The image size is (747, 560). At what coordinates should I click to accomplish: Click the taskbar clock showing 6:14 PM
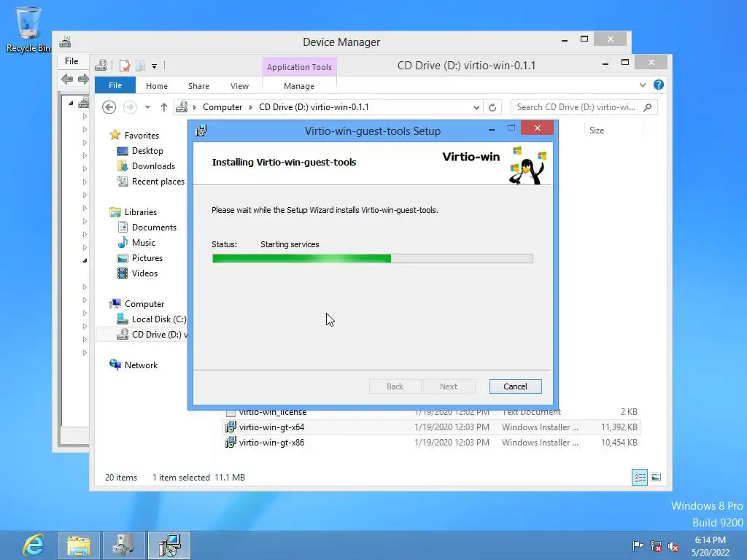(711, 545)
